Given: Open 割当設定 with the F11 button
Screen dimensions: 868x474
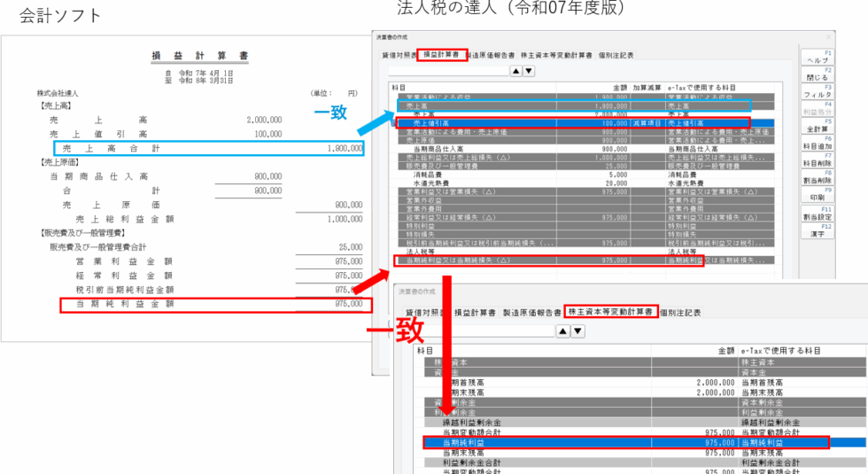Looking at the screenshot, I should point(816,214).
